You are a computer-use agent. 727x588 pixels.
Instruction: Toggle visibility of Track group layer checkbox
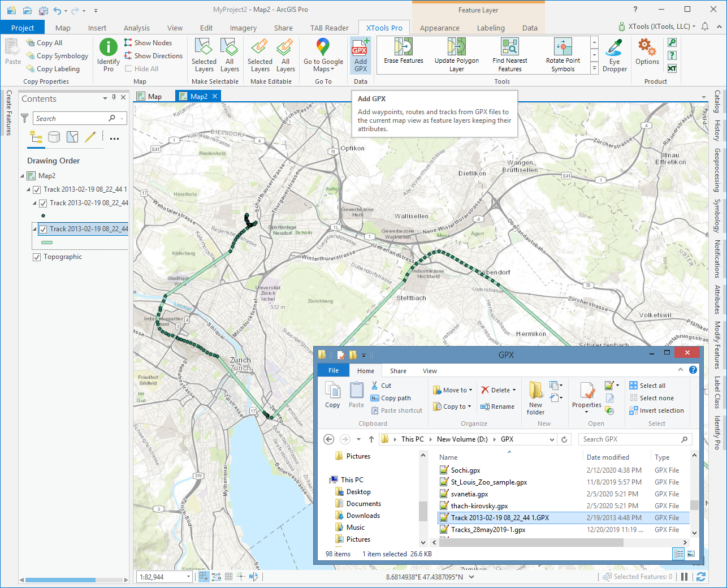click(x=37, y=189)
